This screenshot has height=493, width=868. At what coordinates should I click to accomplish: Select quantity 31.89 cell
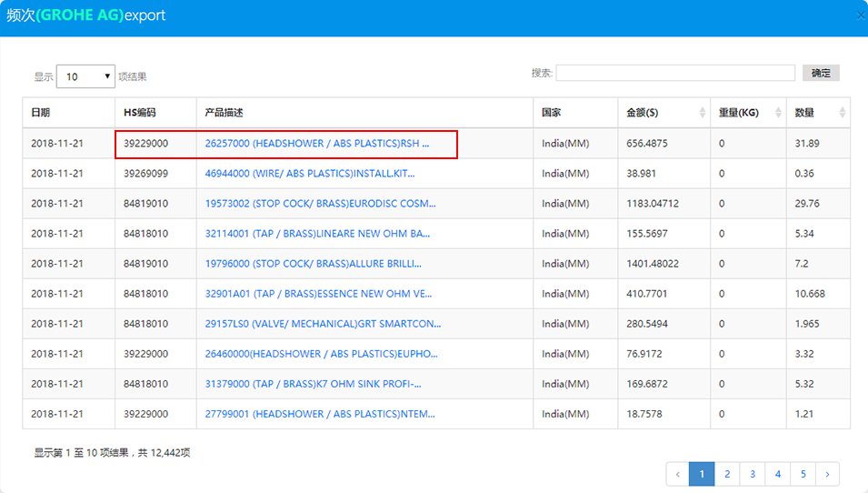click(x=818, y=144)
